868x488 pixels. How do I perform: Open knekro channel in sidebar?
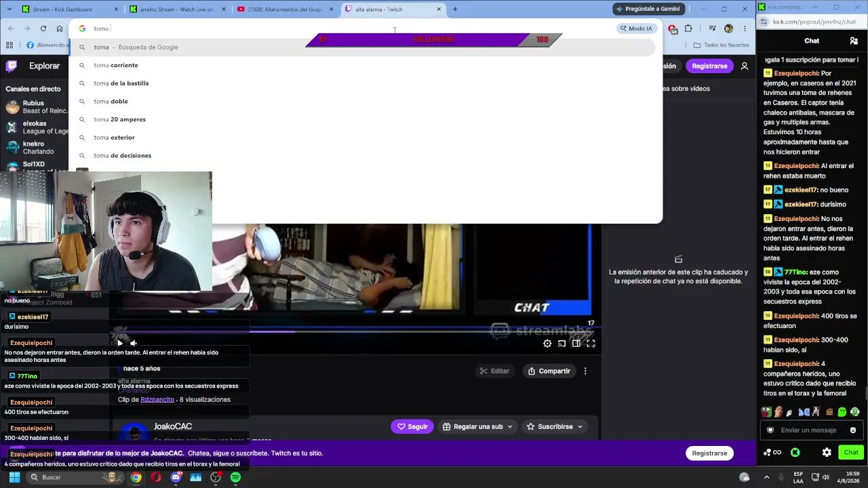[x=35, y=147]
